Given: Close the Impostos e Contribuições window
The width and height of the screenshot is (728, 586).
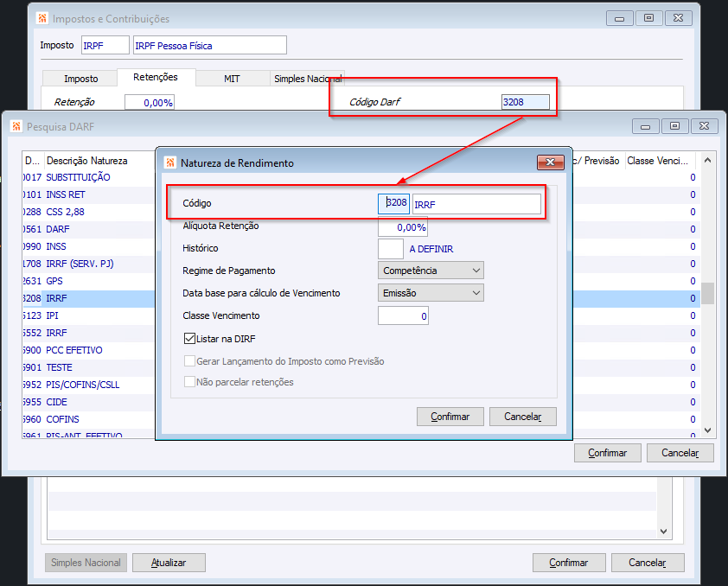Looking at the screenshot, I should [x=678, y=18].
